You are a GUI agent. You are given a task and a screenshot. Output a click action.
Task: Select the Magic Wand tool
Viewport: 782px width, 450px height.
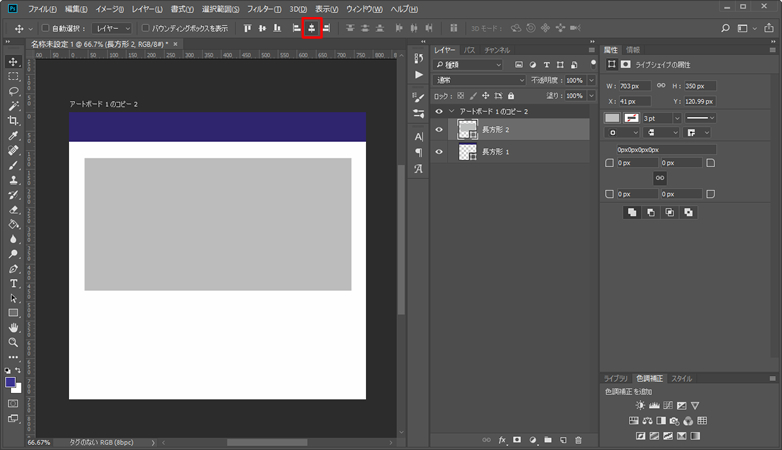tap(13, 106)
